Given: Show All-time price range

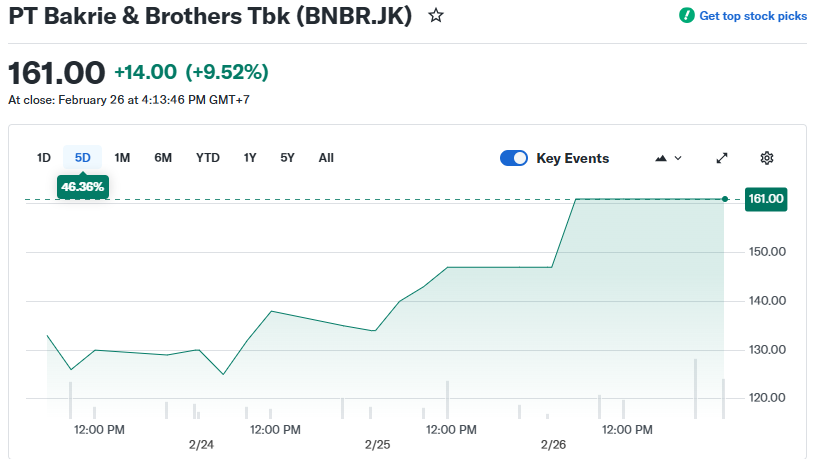Looking at the screenshot, I should tap(326, 158).
